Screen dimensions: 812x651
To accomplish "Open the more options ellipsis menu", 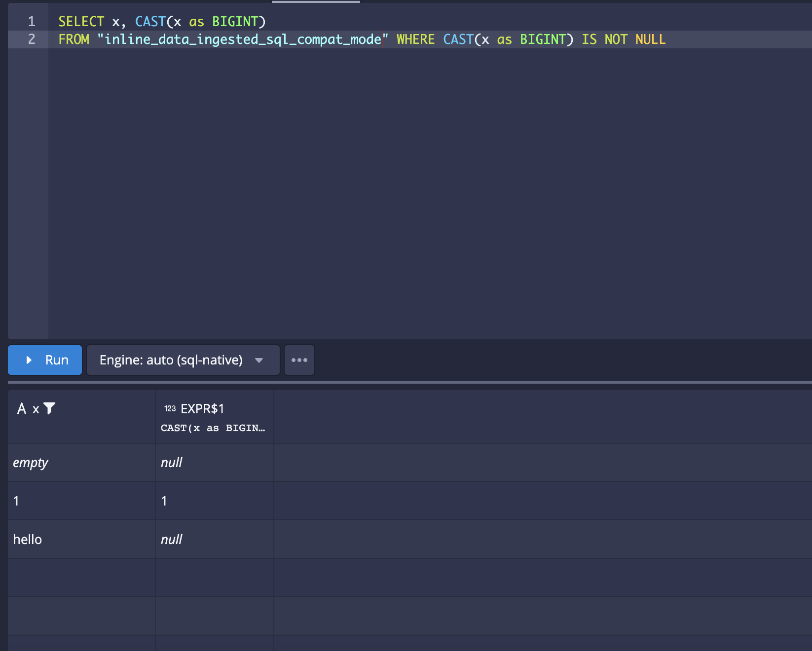I will click(299, 360).
